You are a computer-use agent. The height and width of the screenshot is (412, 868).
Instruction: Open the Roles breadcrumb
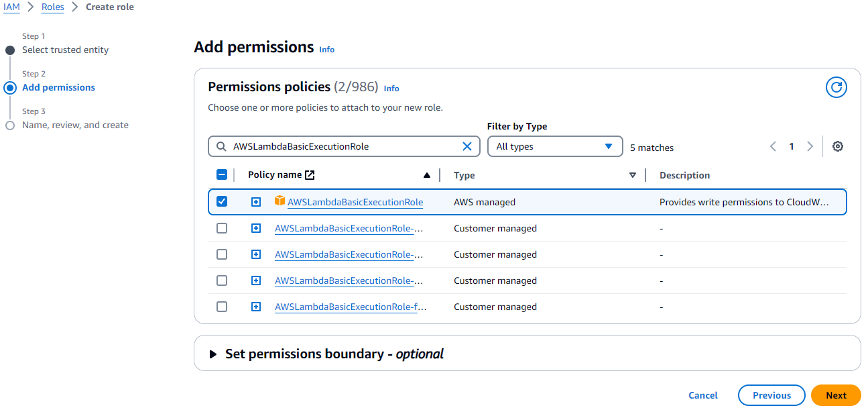[x=53, y=7]
